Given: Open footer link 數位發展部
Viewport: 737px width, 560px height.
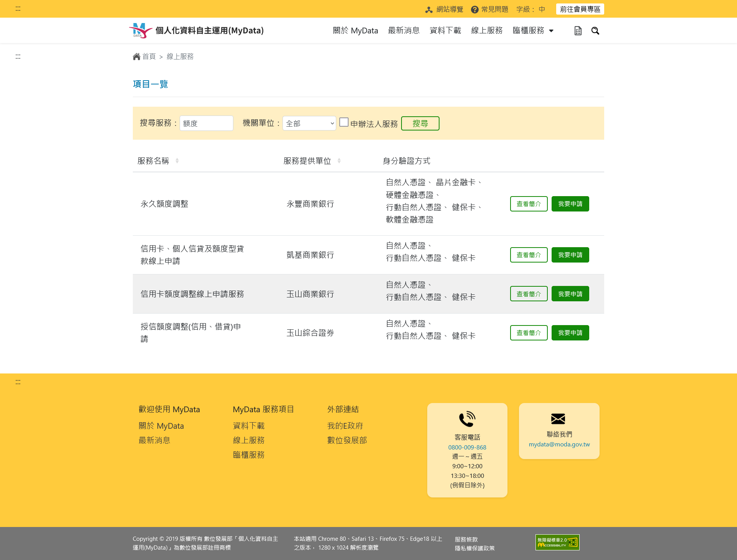Looking at the screenshot, I should click(347, 440).
